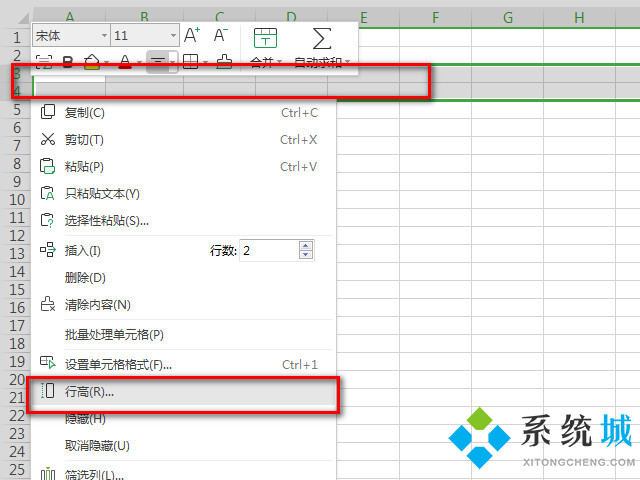The height and width of the screenshot is (480, 640).
Task: Expand the borders dropdown arrow
Action: pyautogui.click(x=205, y=62)
